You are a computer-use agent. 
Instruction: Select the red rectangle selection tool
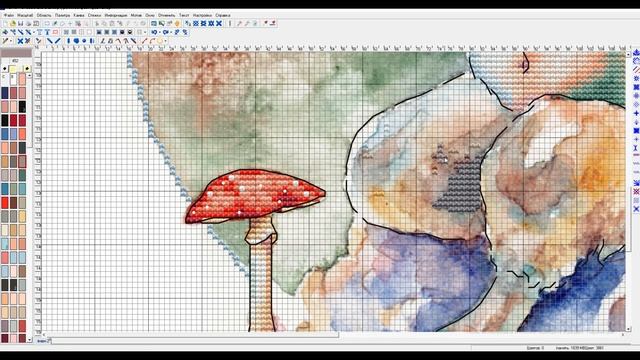click(x=55, y=32)
